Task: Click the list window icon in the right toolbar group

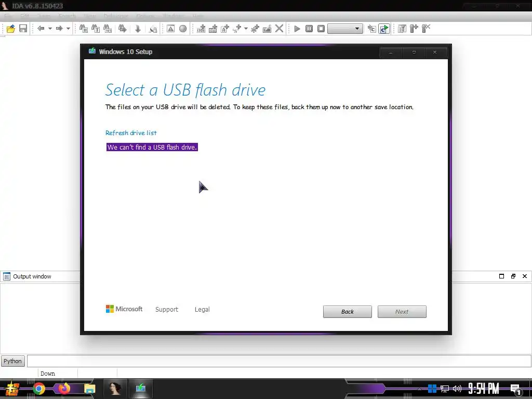Action: tap(402, 29)
